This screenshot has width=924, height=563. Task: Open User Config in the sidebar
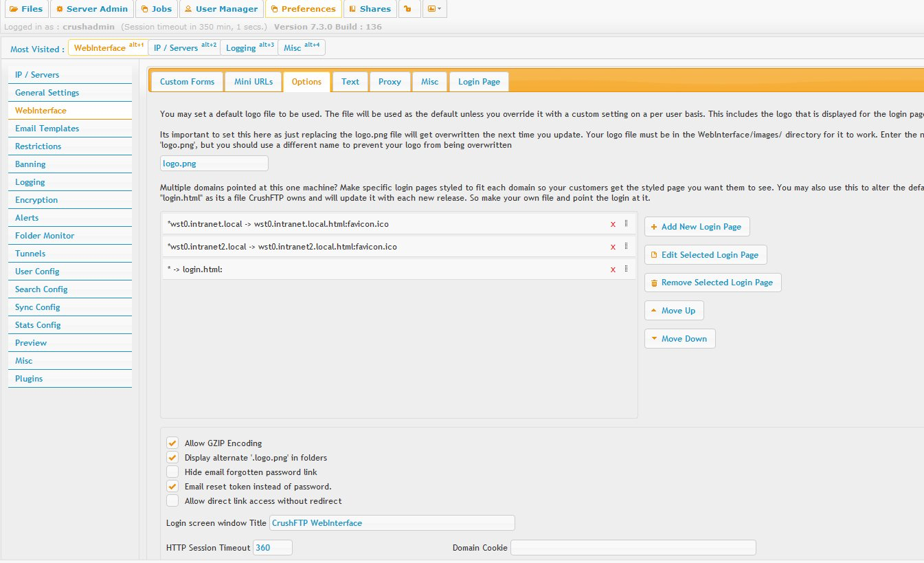click(x=70, y=272)
